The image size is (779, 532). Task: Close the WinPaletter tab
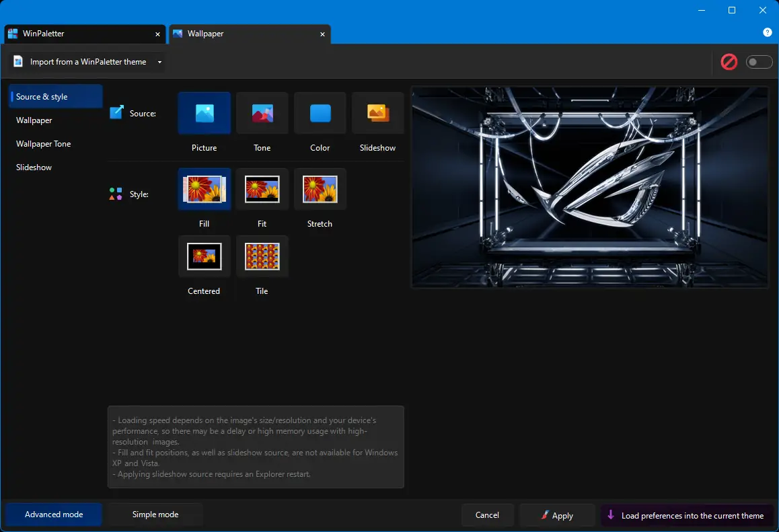(x=157, y=34)
